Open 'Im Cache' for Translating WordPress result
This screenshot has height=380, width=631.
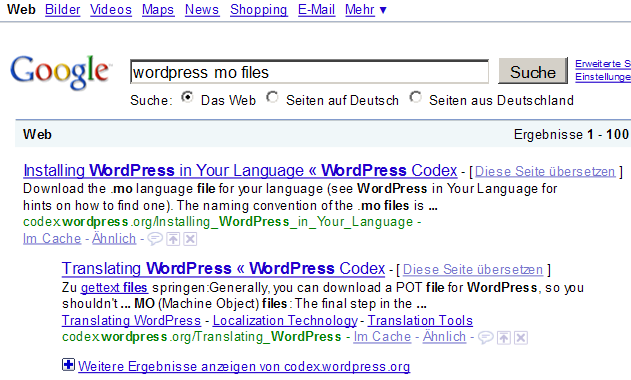pyautogui.click(x=382, y=337)
